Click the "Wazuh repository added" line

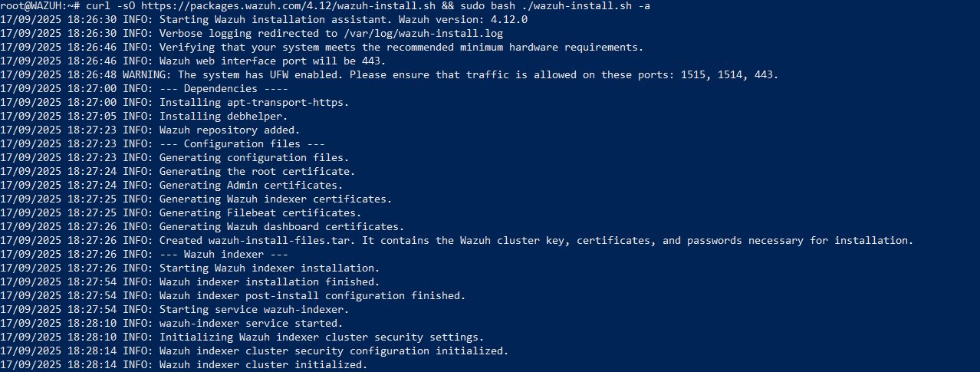click(229, 130)
